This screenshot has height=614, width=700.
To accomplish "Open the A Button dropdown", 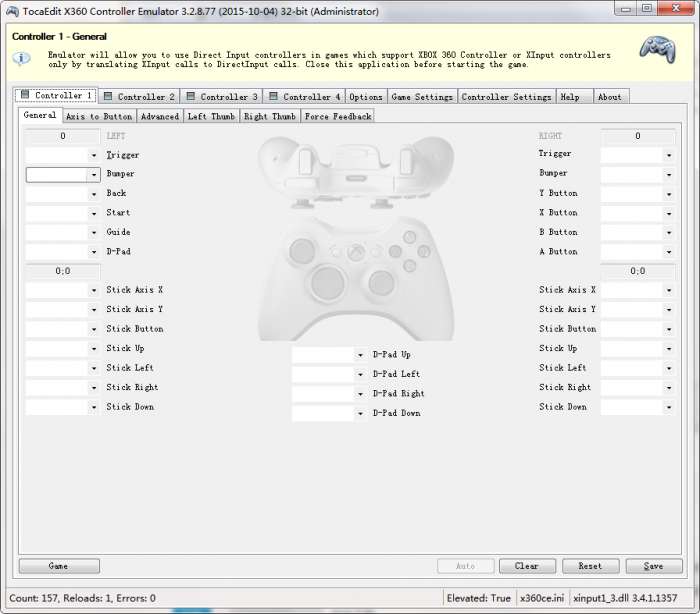I will coord(668,252).
